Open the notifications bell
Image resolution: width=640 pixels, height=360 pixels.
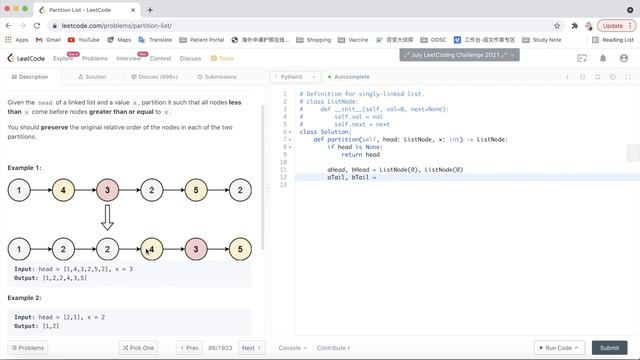[x=603, y=58]
